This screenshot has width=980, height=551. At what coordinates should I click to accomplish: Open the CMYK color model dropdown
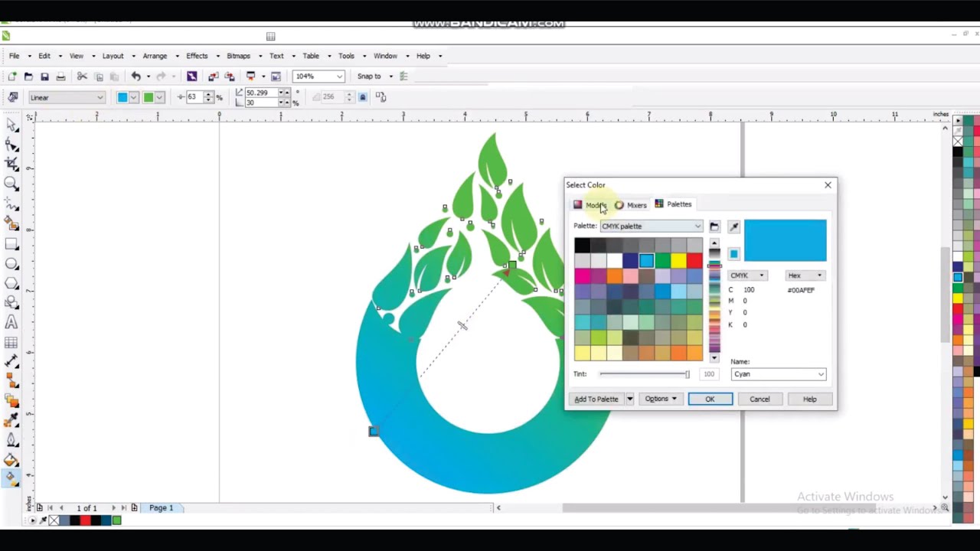(748, 275)
